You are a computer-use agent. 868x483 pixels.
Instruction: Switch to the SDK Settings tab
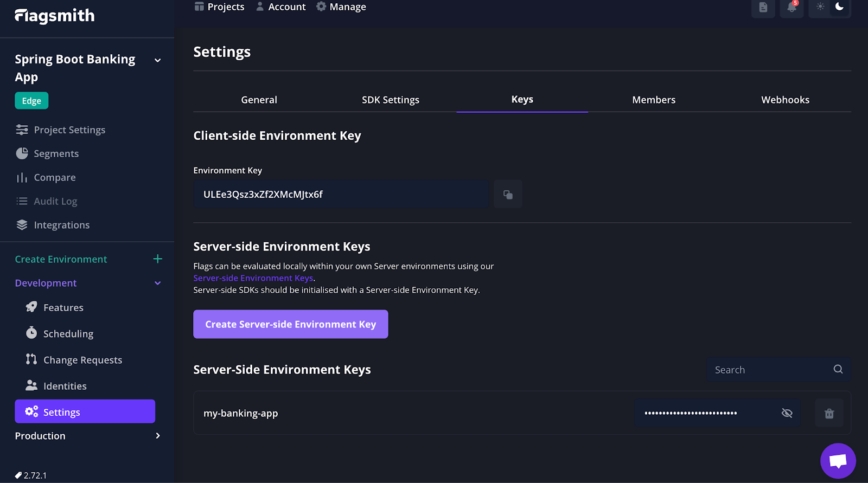click(x=390, y=100)
